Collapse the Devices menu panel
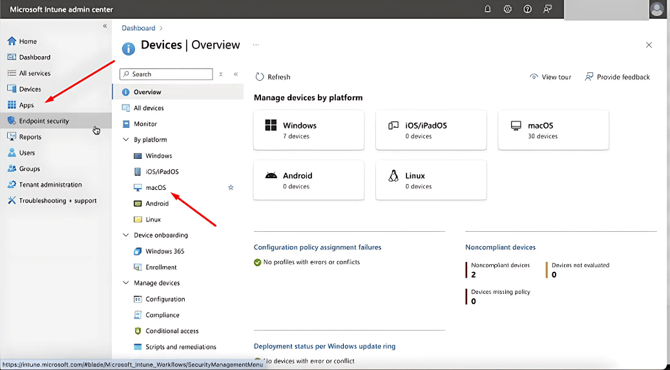Viewport: 670px width, 370px height. point(235,74)
